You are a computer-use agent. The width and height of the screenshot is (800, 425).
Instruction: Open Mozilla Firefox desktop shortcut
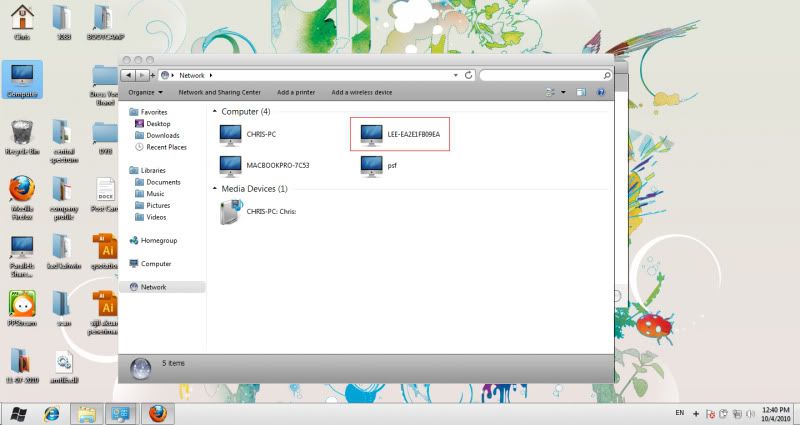click(22, 192)
